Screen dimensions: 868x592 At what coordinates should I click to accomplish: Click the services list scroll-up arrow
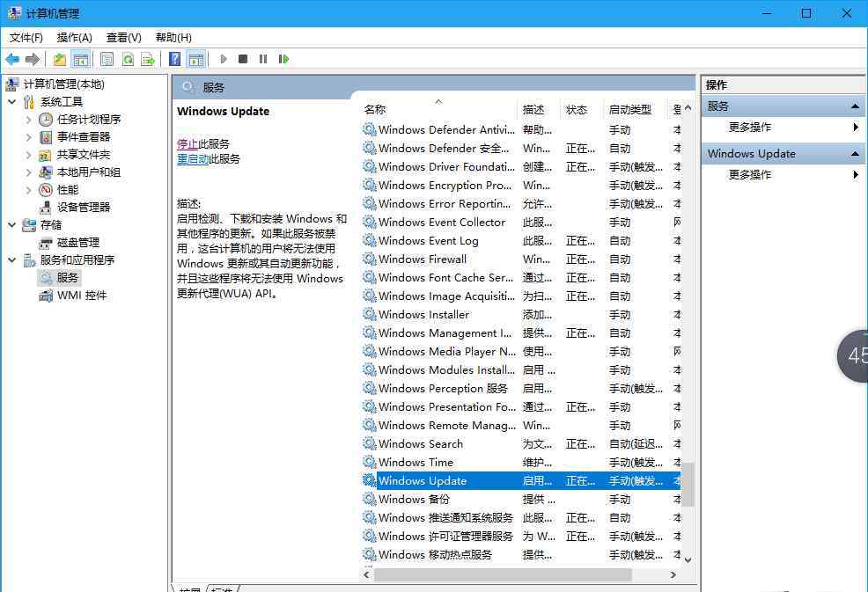click(688, 108)
